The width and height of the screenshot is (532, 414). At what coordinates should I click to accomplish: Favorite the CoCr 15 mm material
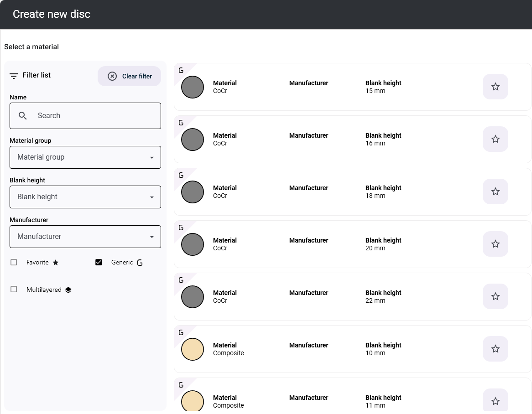(495, 87)
